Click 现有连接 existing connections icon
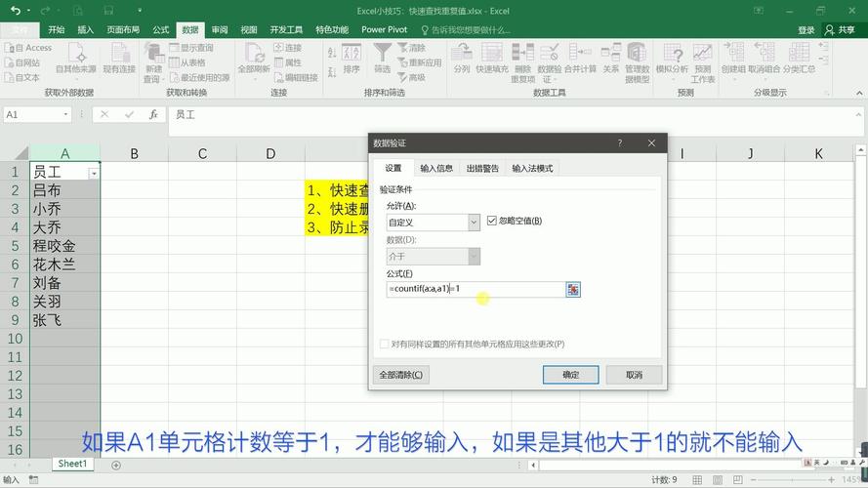Screen dimensions: 868x488 (119, 60)
